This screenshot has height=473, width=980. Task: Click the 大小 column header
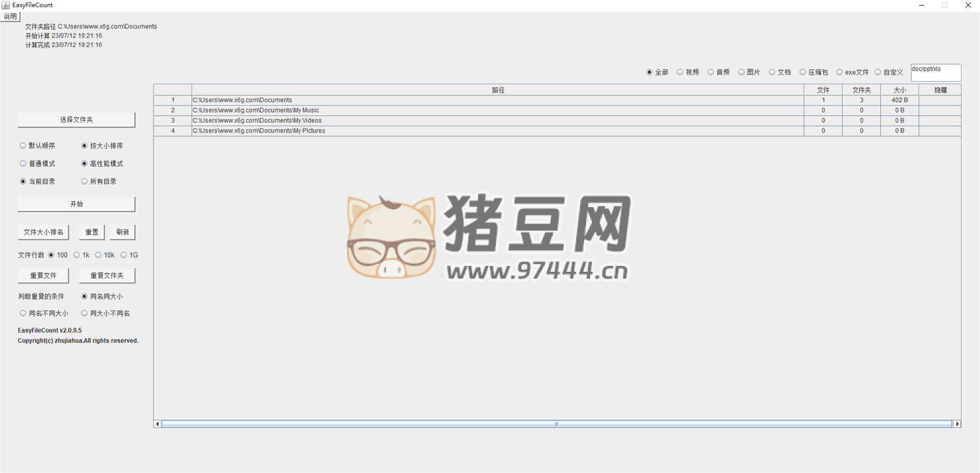coord(900,90)
